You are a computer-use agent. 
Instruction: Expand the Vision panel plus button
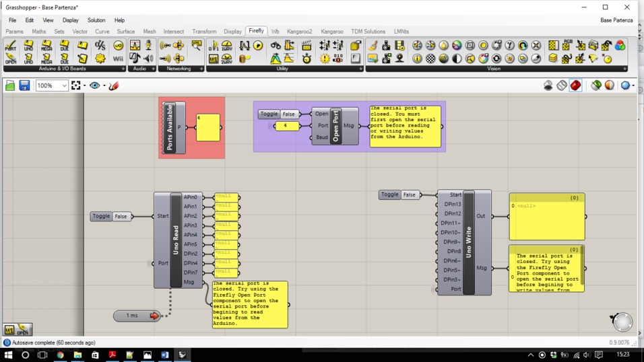click(x=624, y=69)
